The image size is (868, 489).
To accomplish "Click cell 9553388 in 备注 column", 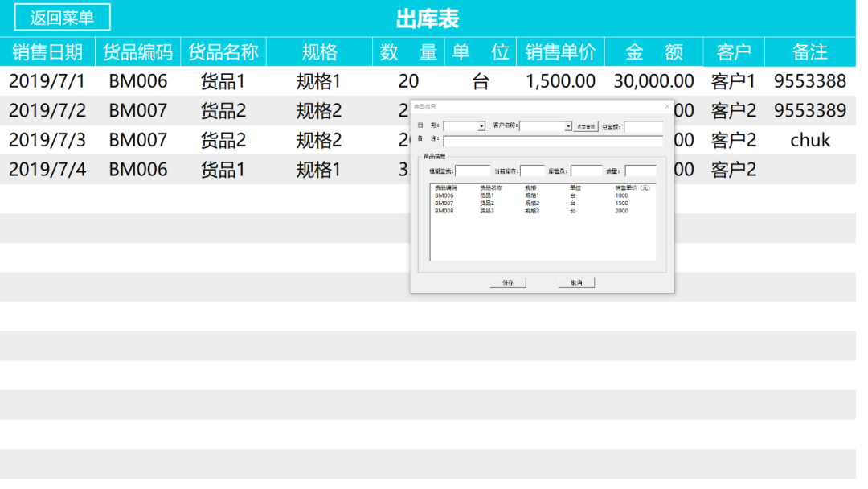I will click(809, 81).
